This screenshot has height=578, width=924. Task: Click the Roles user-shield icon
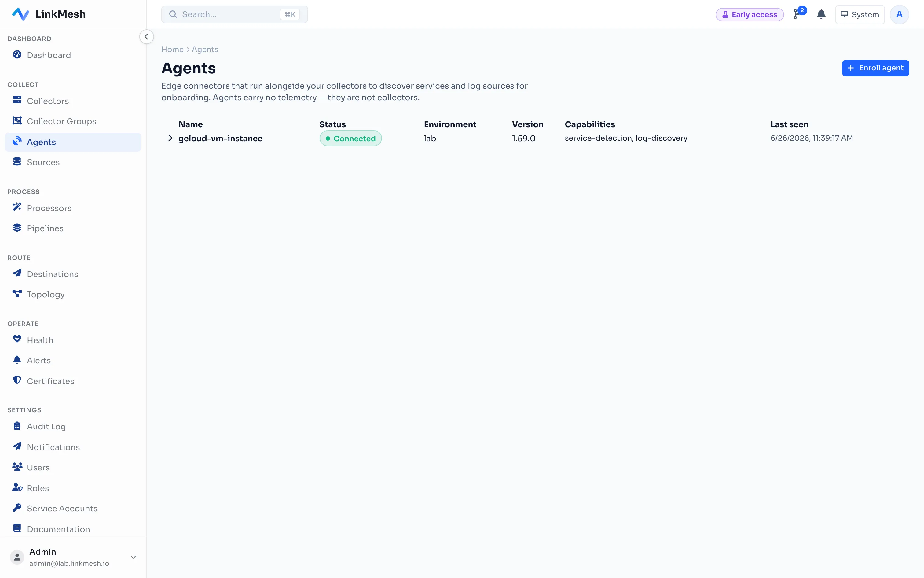[x=17, y=487]
